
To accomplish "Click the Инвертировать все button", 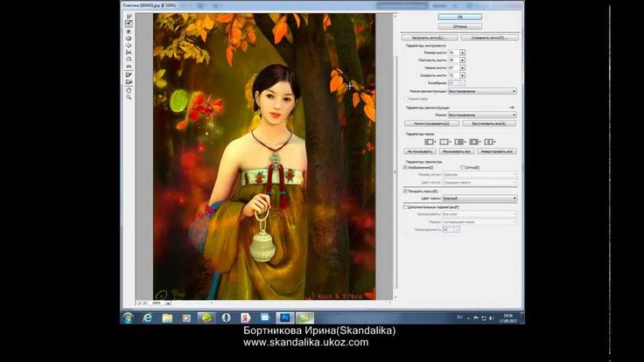I will (x=496, y=151).
